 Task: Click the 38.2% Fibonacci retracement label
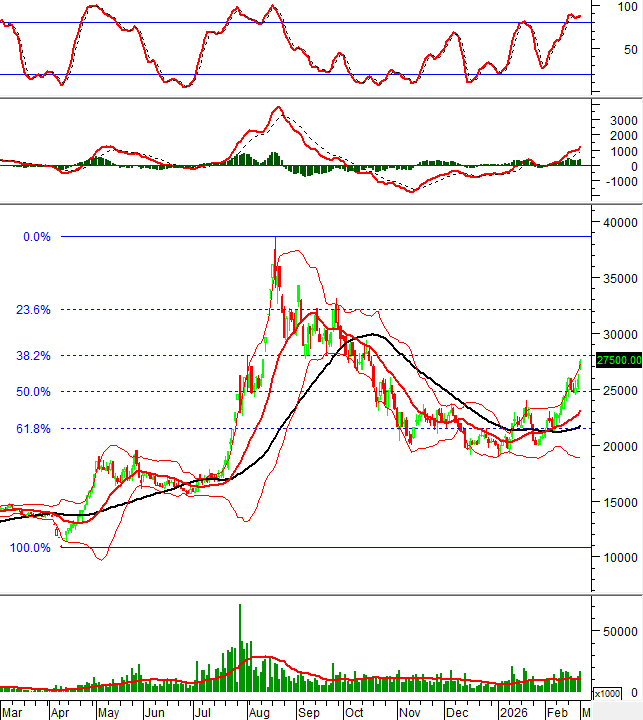(x=34, y=355)
